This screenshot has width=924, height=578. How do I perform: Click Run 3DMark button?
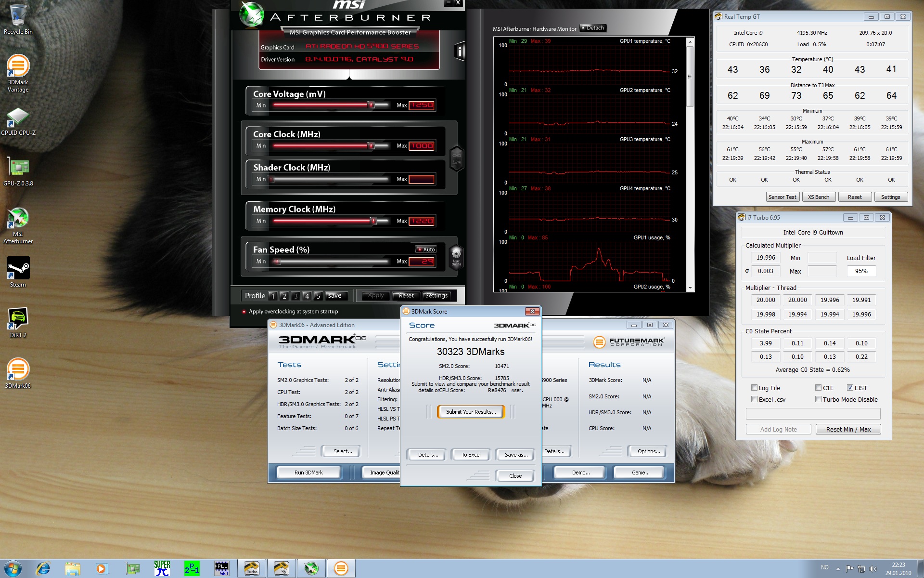tap(308, 473)
